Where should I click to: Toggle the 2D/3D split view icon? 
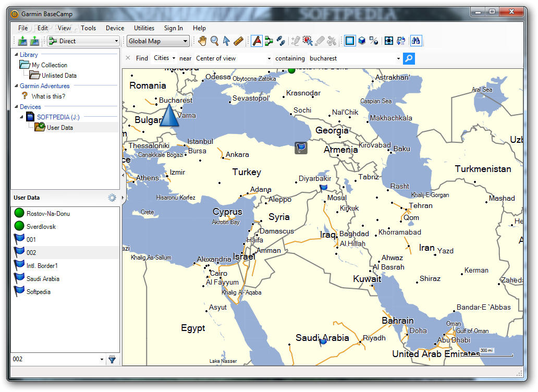pos(374,41)
